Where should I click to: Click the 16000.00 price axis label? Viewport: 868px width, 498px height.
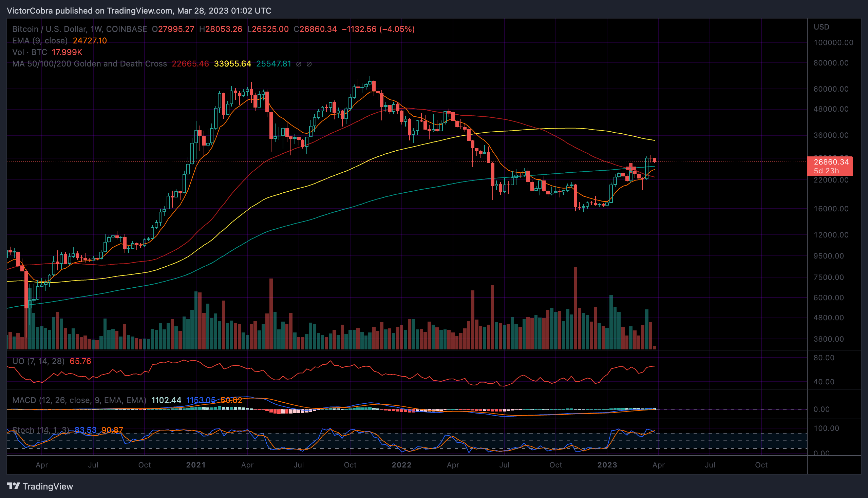(831, 209)
